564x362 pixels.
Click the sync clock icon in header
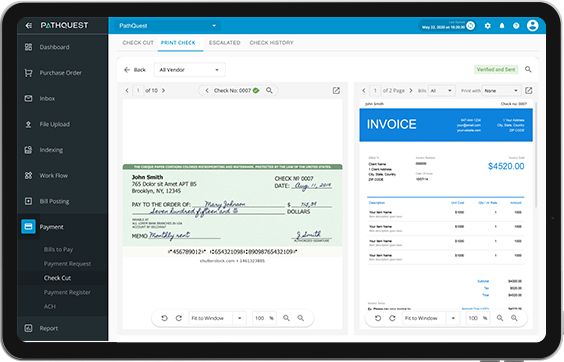click(470, 26)
